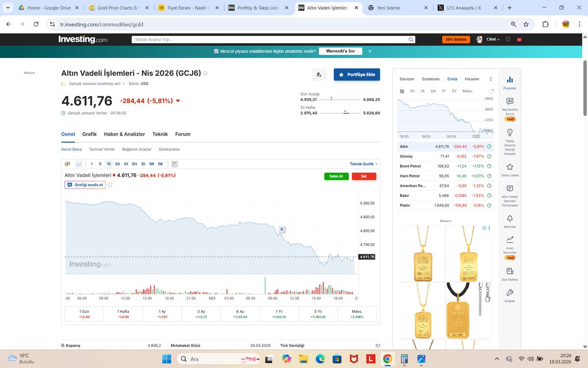Select the 1-minute chart interval

(92, 164)
